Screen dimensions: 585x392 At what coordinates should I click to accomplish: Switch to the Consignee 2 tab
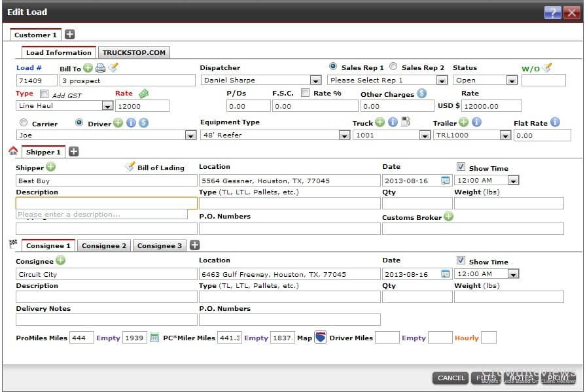(x=104, y=245)
